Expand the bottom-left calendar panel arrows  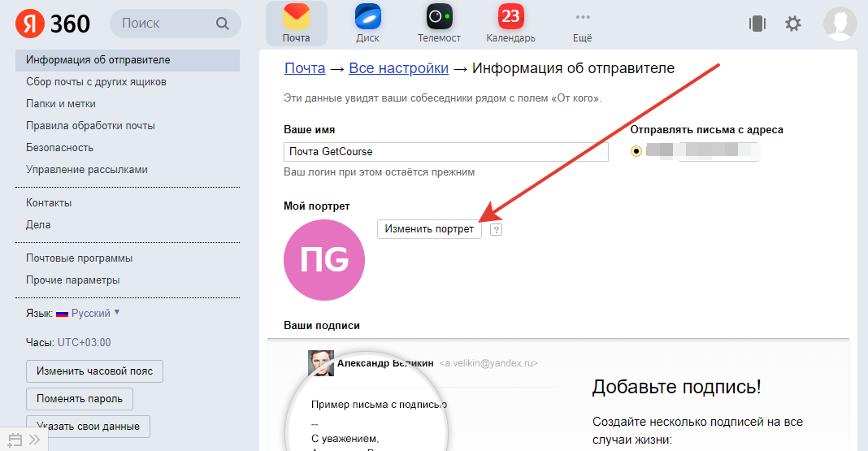click(x=35, y=440)
